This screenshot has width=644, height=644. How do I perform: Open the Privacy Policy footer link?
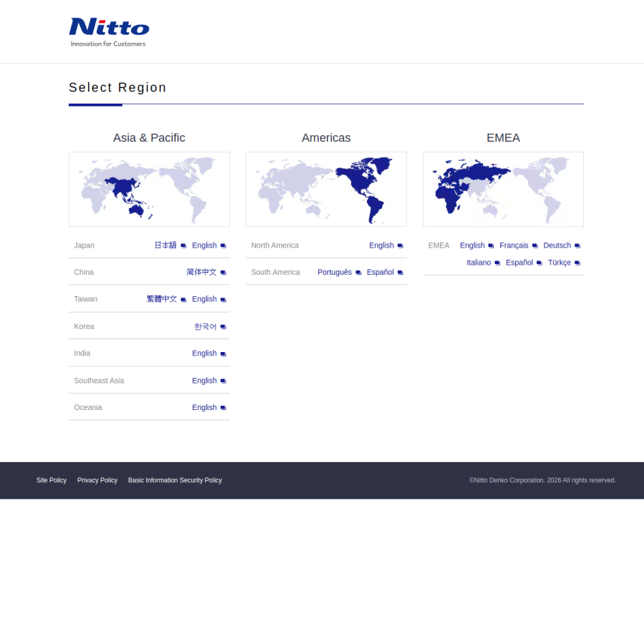point(97,480)
